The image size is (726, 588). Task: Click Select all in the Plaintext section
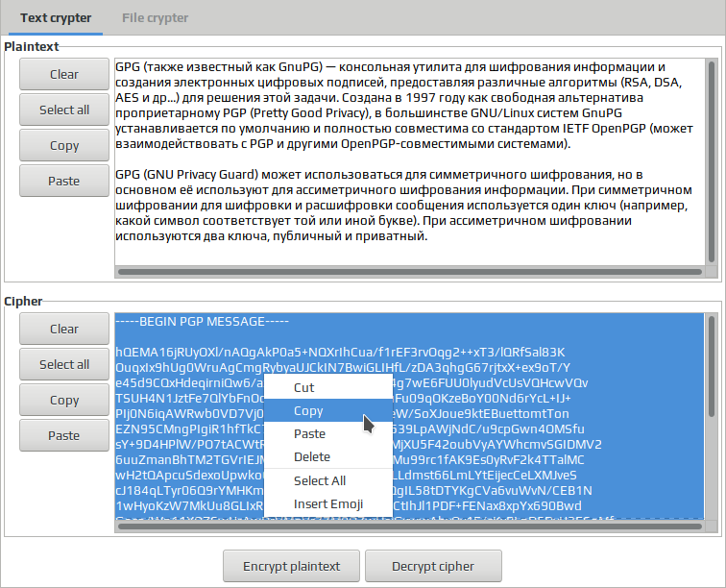(x=64, y=110)
